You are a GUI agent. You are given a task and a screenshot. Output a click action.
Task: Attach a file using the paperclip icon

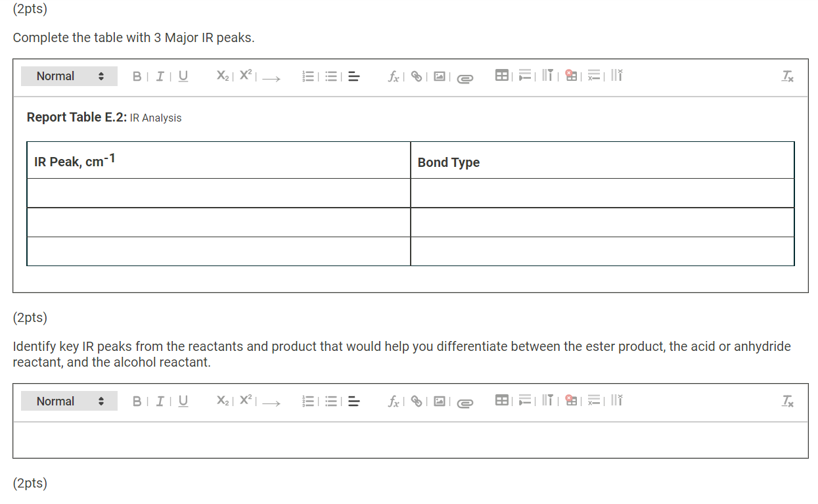click(465, 76)
